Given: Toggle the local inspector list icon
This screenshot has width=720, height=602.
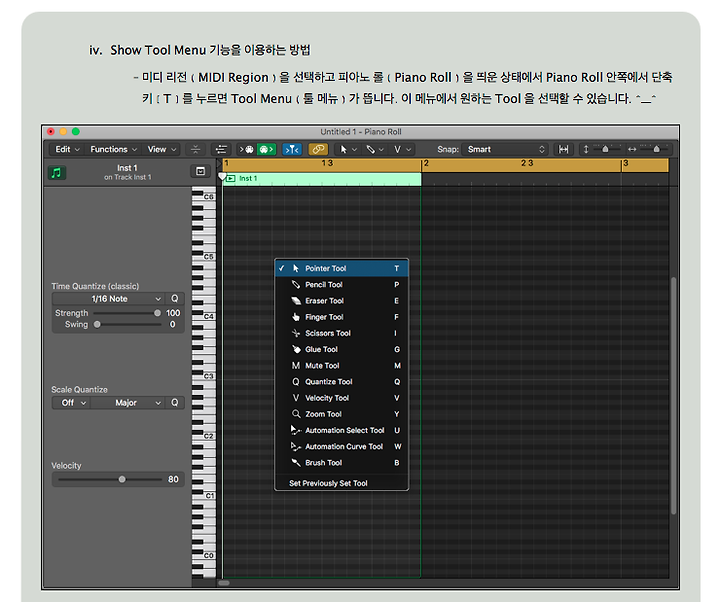Looking at the screenshot, I should click(221, 149).
